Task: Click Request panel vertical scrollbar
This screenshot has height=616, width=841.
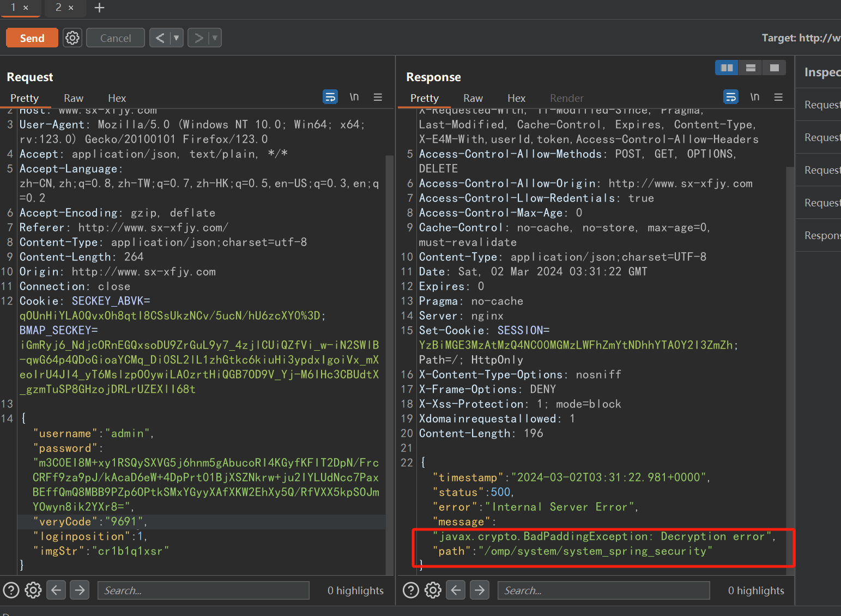Action: 389,365
